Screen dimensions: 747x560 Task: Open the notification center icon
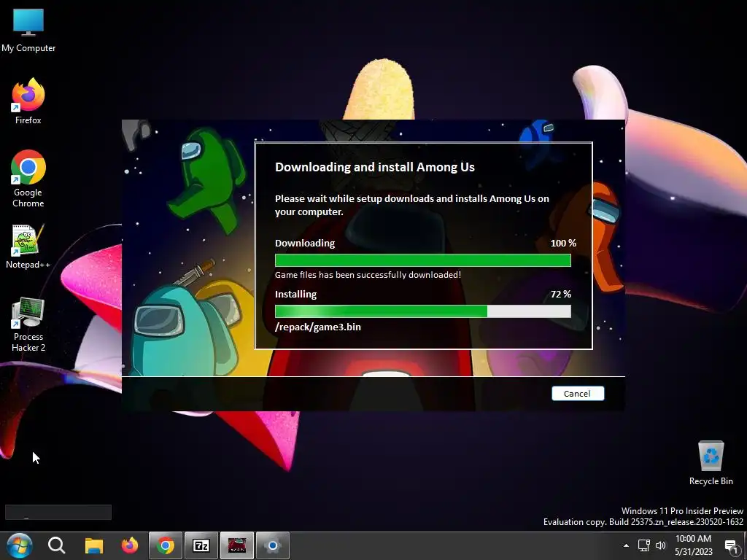[732, 545]
